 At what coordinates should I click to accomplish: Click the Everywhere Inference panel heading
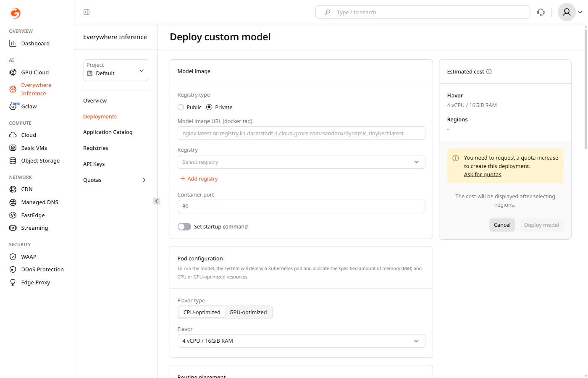point(115,37)
